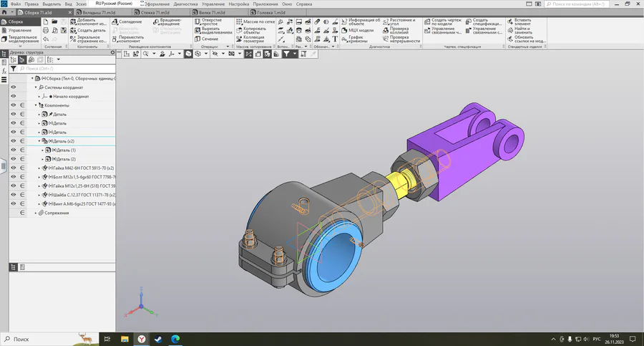Select the Управление toolbar set
The width and height of the screenshot is (644, 346).
[20, 30]
